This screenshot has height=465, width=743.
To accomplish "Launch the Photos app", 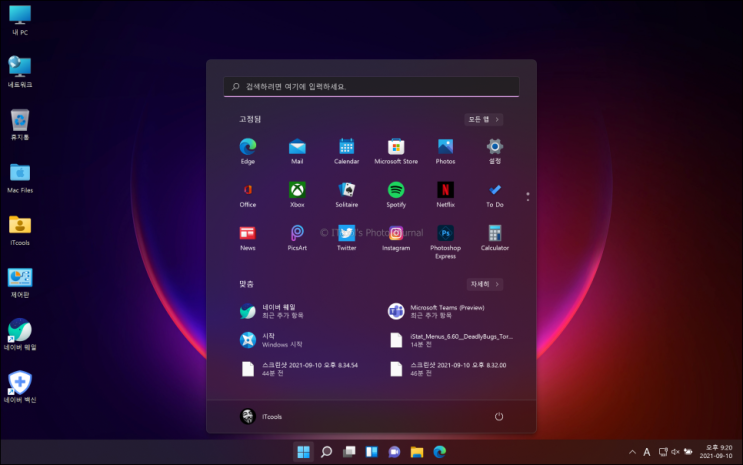I will click(445, 151).
